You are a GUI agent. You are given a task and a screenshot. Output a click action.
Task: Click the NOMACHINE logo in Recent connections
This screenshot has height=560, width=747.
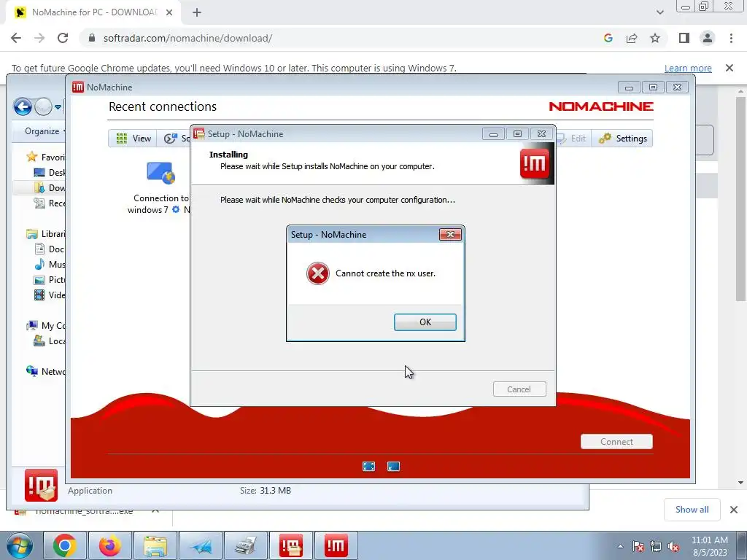(x=601, y=106)
